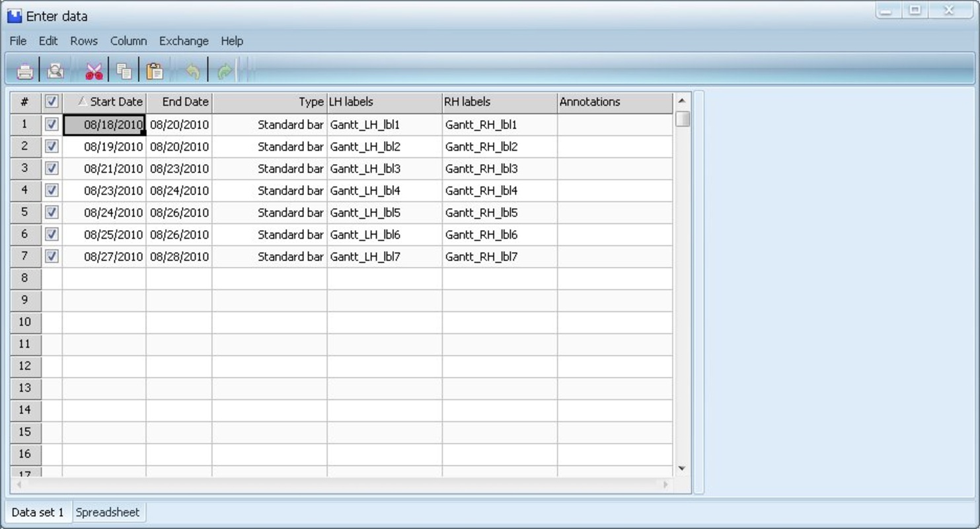This screenshot has height=529, width=980.
Task: Click the vertical scrollbar thumb
Action: click(683, 119)
